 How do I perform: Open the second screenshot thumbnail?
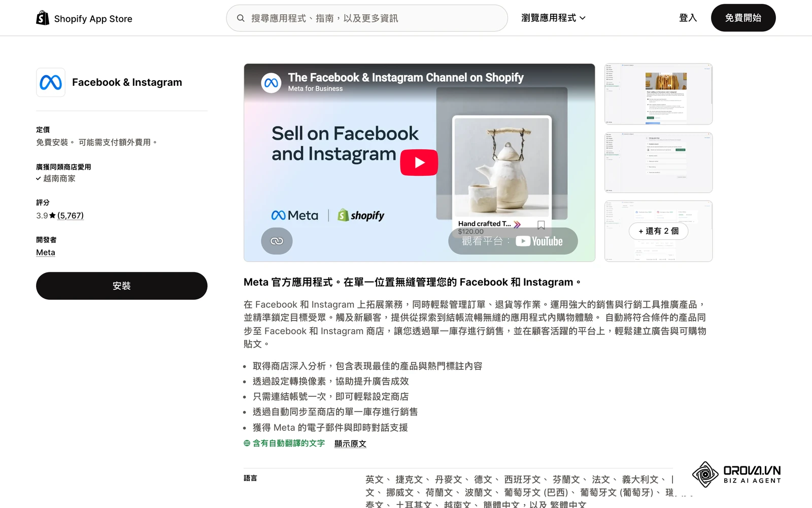click(x=658, y=163)
